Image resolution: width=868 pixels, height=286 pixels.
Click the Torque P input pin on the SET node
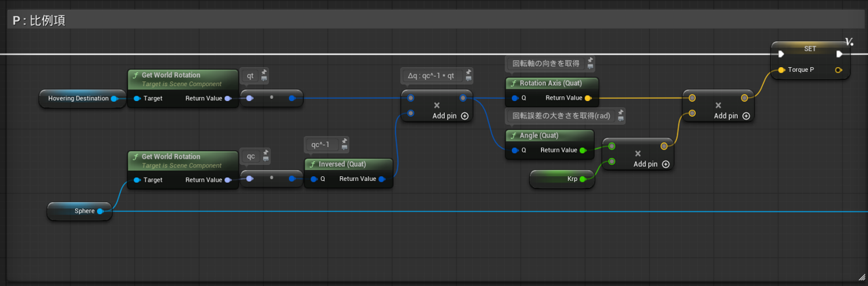pos(782,70)
